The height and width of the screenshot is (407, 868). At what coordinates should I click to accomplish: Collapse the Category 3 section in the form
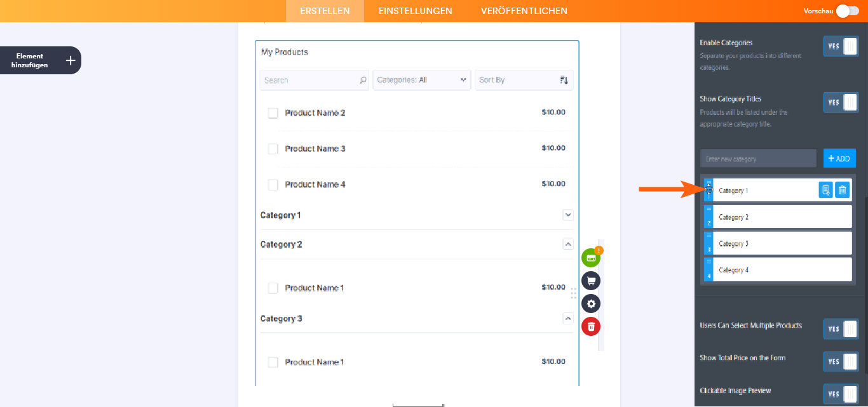568,318
